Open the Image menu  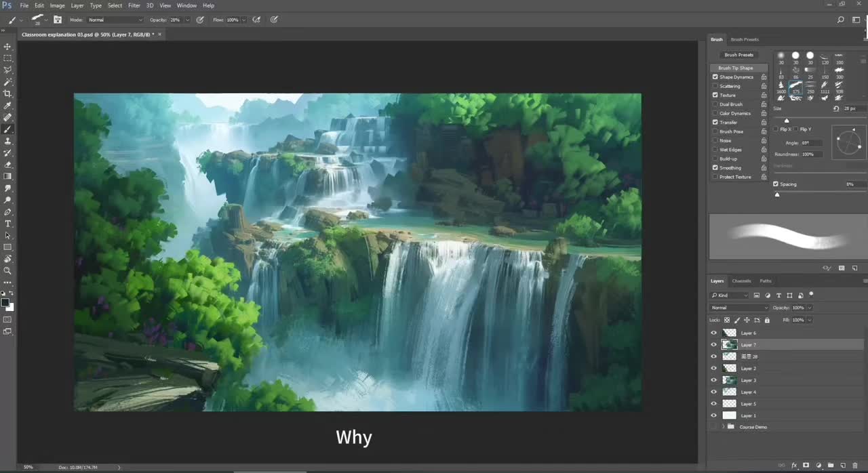(x=58, y=5)
